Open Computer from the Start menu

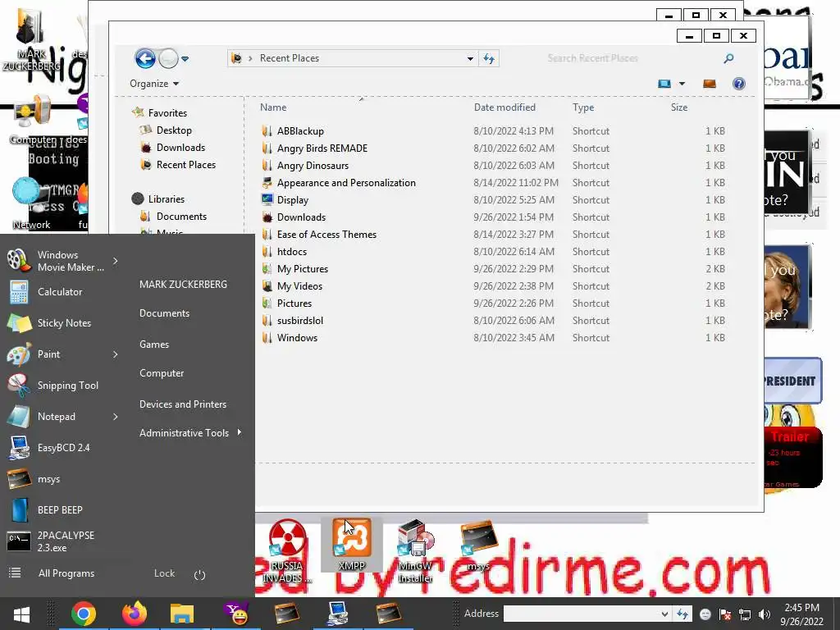(x=162, y=373)
